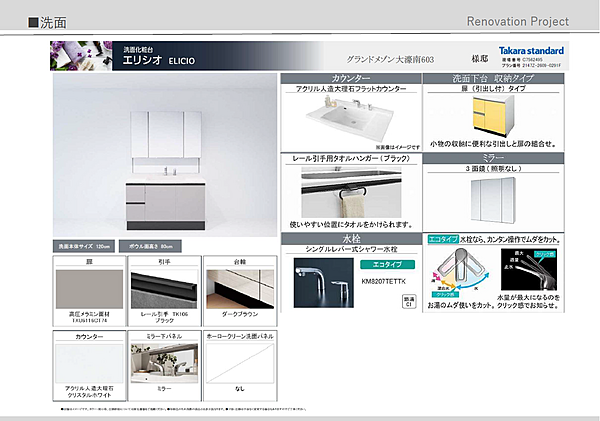Image resolution: width=600 pixels, height=421 pixels.
Task: Open the flat counter sink image
Action: coord(350,118)
